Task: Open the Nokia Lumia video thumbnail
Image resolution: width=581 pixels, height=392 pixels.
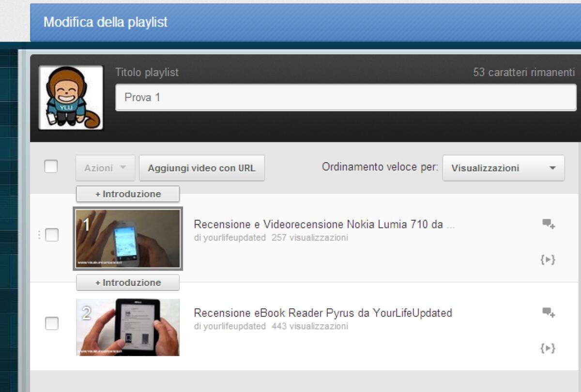Action: 128,239
